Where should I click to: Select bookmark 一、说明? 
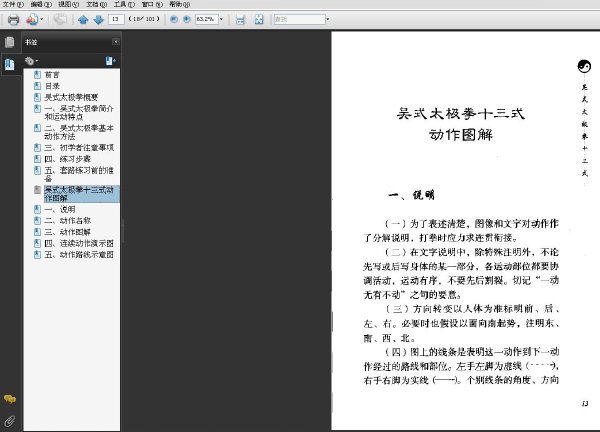[x=60, y=209]
